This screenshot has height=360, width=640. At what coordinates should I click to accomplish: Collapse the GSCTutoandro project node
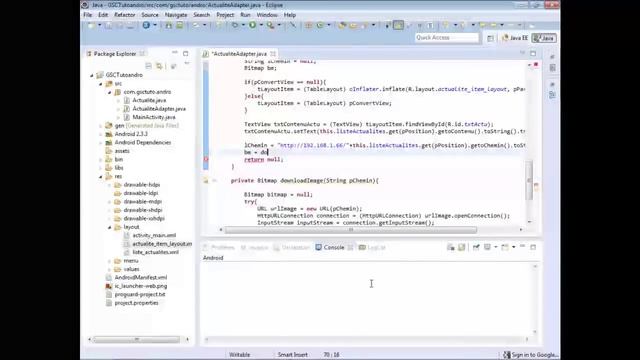[x=92, y=75]
